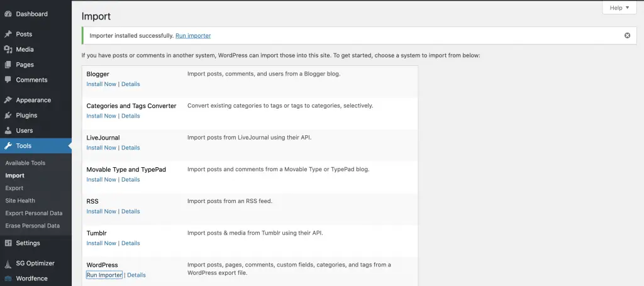This screenshot has width=644, height=286.
Task: Click the Media library icon
Action: point(8,49)
